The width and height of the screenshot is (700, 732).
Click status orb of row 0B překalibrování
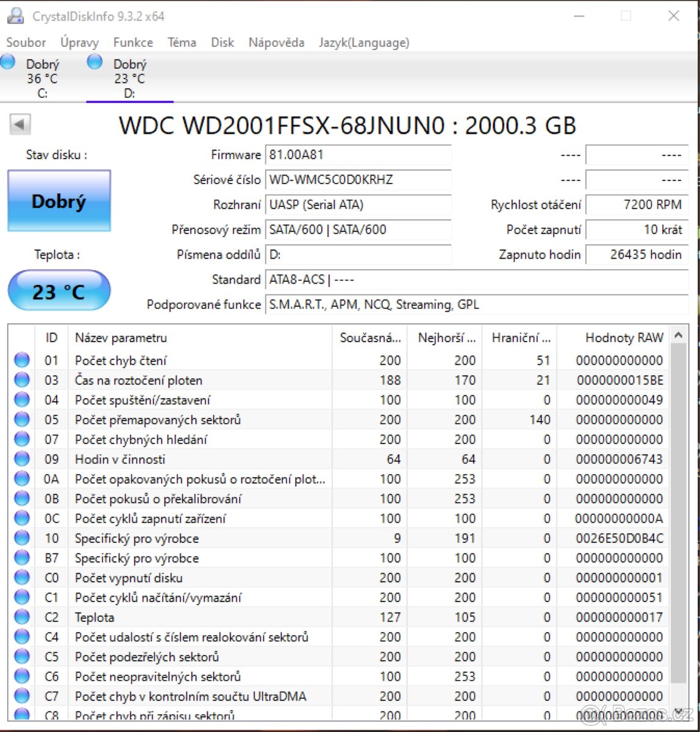(x=22, y=499)
